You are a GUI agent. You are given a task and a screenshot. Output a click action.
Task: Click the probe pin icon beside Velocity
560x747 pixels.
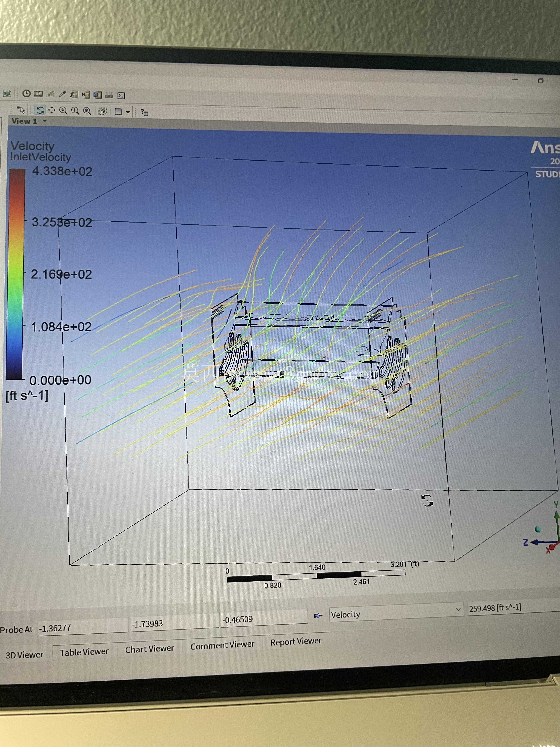coord(318,616)
